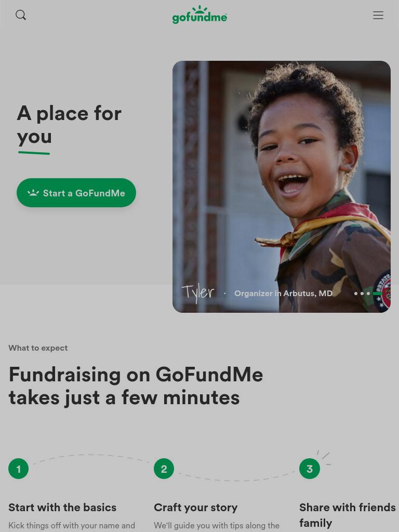This screenshot has width=399, height=532.
Task: Switch to the first carousel slide dot
Action: (x=355, y=294)
